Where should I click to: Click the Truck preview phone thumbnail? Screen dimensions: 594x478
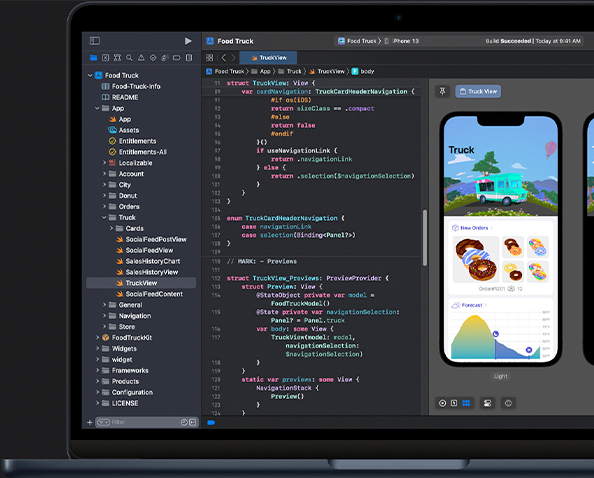click(x=500, y=239)
